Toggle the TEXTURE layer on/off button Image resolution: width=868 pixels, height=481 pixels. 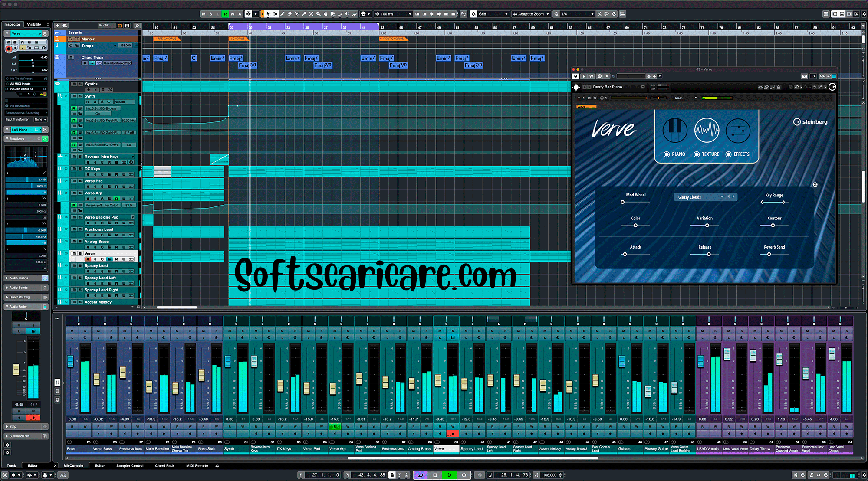[697, 154]
